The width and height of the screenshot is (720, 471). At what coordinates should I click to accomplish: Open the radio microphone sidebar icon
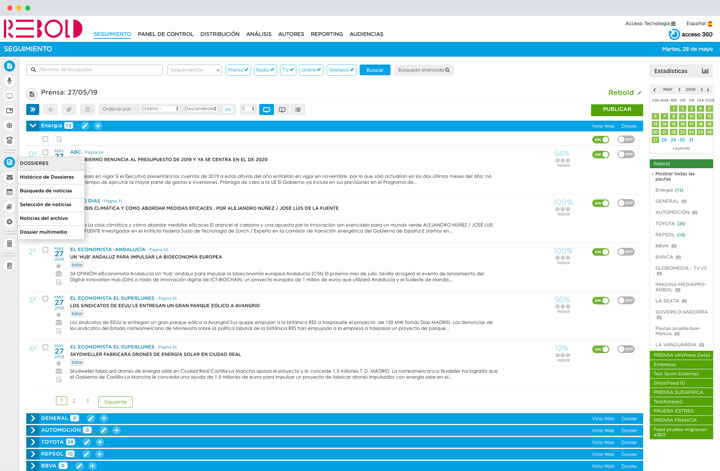(9, 81)
